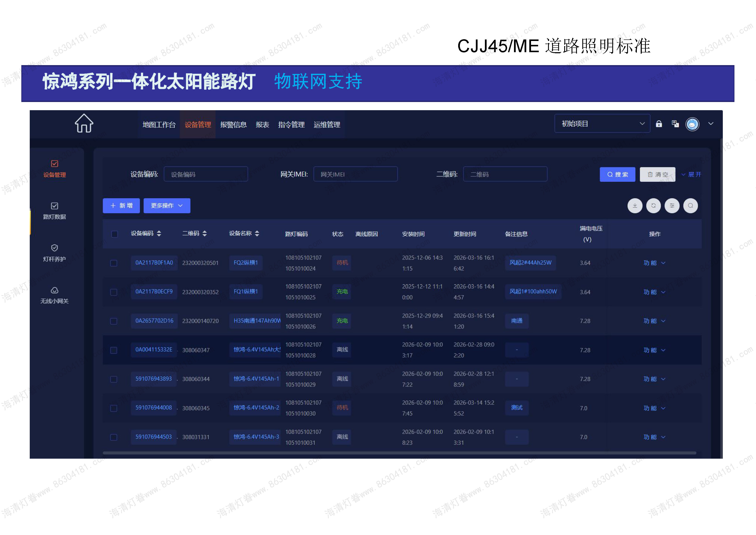Click the language translate icon

click(675, 124)
